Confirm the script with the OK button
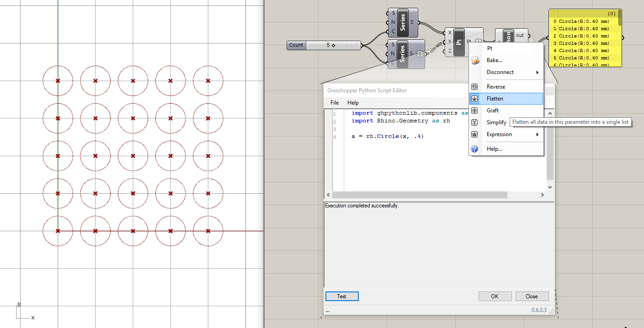The width and height of the screenshot is (644, 328). tap(495, 296)
